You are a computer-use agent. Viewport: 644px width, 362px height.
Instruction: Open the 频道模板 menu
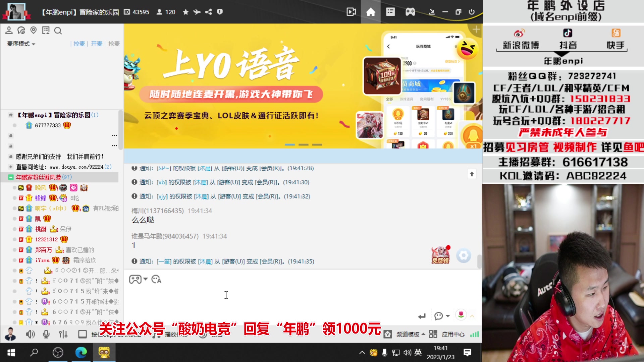tap(411, 335)
